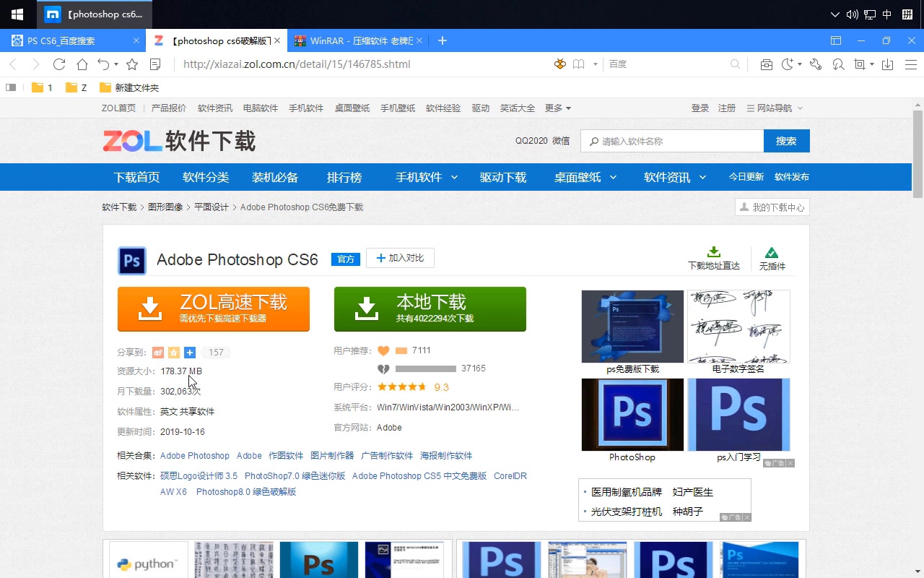Click the 注册 link
The image size is (924, 578).
[727, 108]
